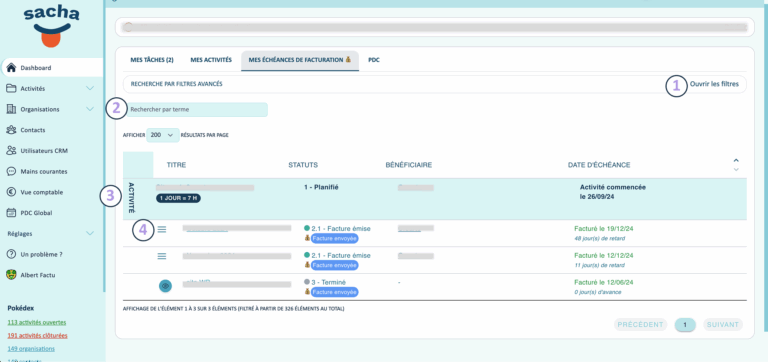The height and width of the screenshot is (362, 768).
Task: Click Activité commencée le 26/09/24 text
Action: coord(613,192)
